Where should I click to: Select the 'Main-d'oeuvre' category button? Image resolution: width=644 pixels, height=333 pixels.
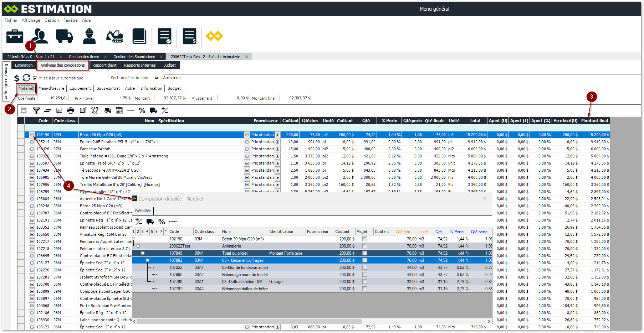click(51, 88)
